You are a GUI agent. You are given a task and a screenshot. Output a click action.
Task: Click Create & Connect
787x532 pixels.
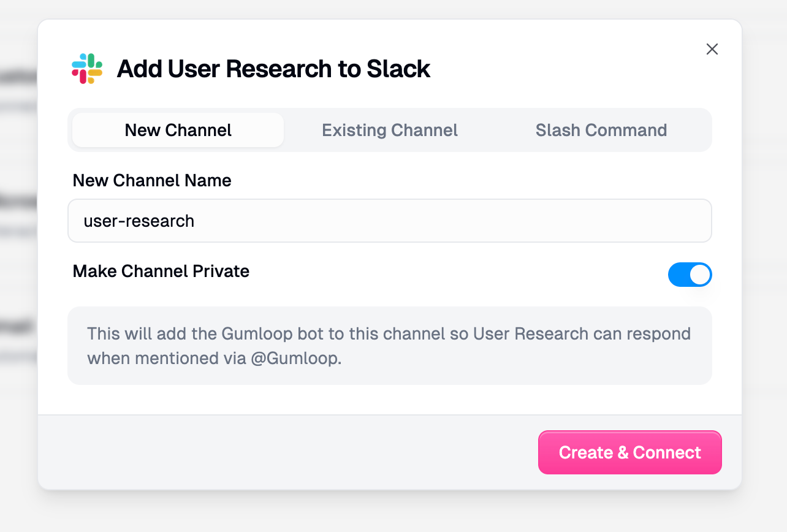point(629,452)
